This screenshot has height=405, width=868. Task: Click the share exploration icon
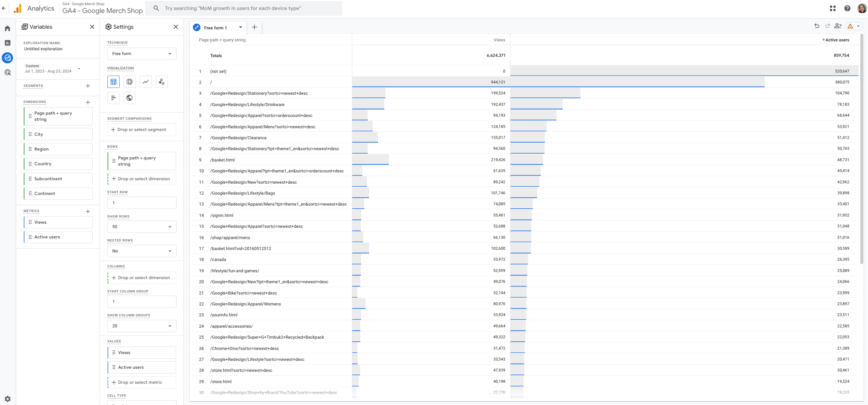tap(838, 26)
